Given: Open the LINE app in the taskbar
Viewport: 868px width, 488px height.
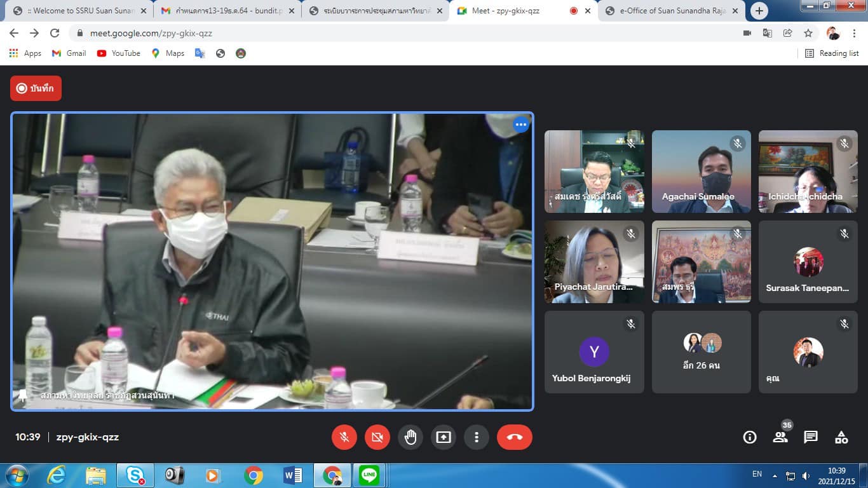Looking at the screenshot, I should pos(369,475).
